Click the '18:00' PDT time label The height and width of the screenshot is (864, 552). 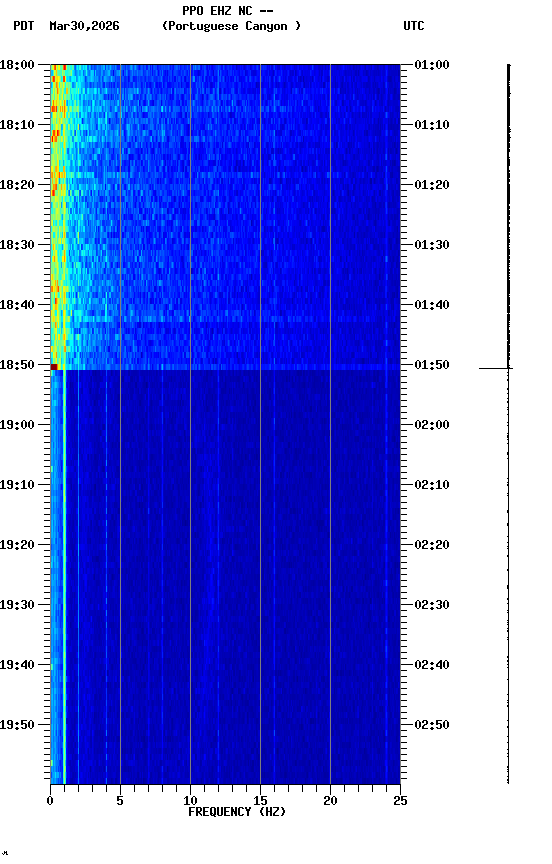coord(17,65)
